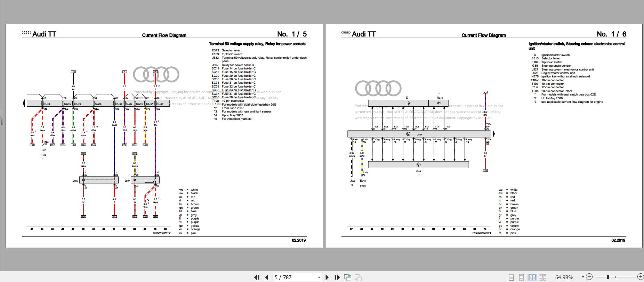Click page heading No. 1 / 6
Image resolution: width=644 pixels, height=282 pixels.
point(611,34)
